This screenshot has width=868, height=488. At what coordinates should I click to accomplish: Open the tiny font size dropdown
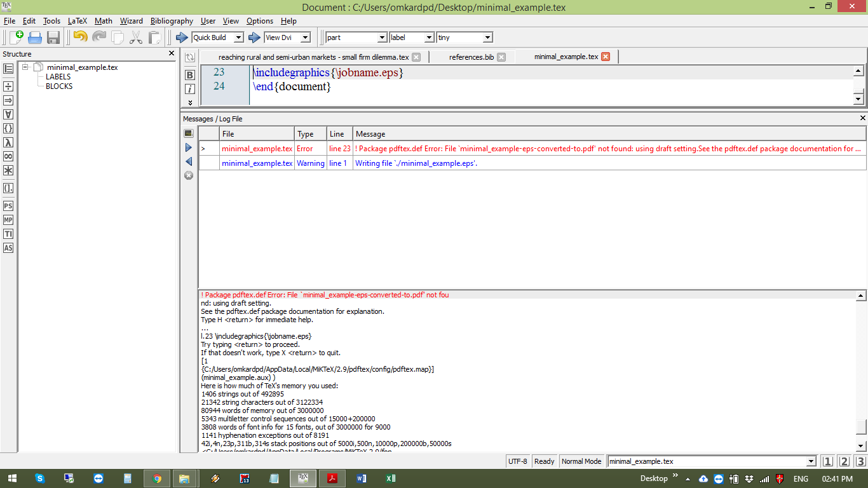(x=487, y=37)
